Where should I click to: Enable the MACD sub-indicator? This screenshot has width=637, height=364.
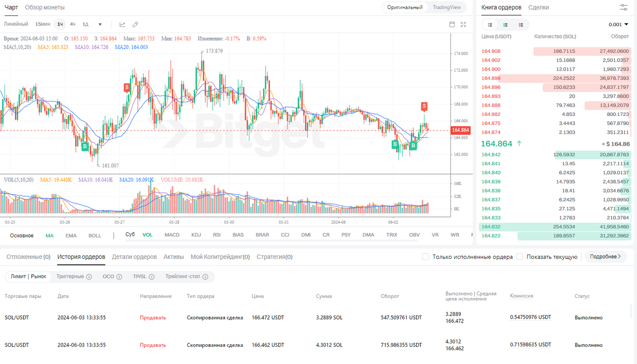point(172,235)
